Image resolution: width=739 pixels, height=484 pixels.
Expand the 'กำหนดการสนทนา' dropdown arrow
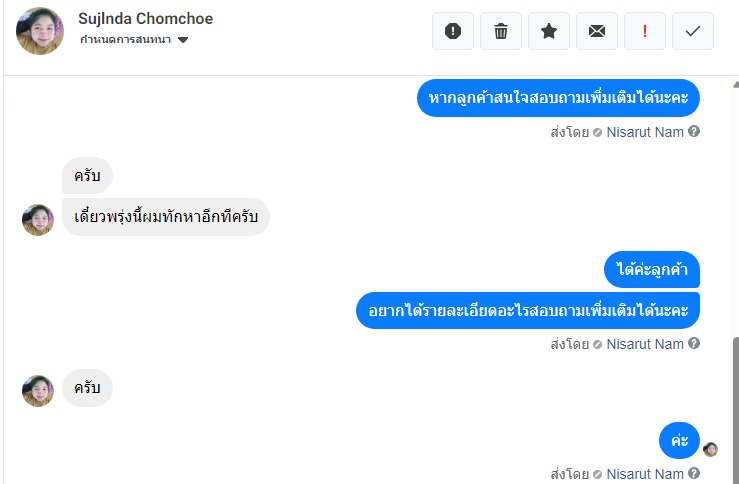click(x=183, y=40)
